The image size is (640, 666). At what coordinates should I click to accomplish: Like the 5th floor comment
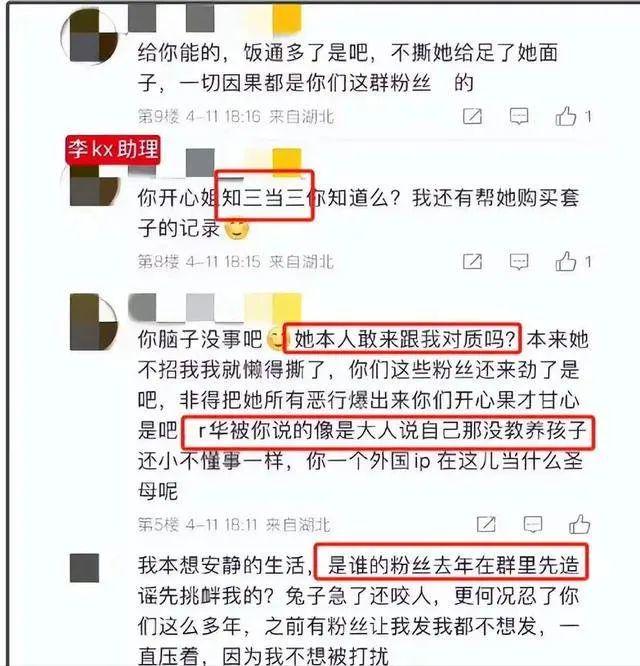click(580, 524)
